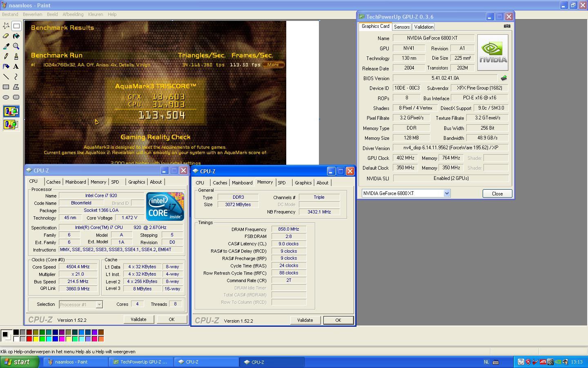Select the Polygon shape tool
This screenshot has width=588, height=368.
[16, 87]
